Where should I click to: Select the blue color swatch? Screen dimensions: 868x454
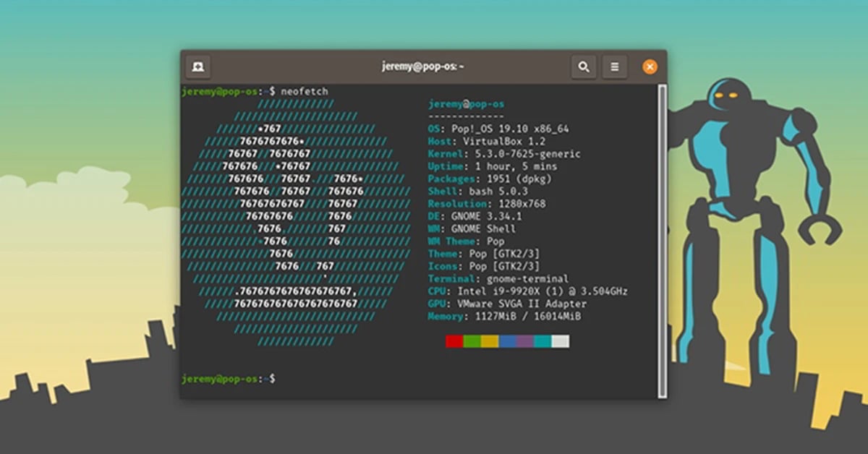click(x=507, y=340)
